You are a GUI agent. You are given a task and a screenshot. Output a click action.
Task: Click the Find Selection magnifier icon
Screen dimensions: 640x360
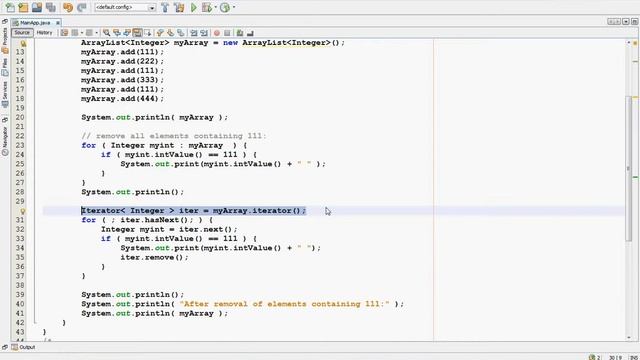pyautogui.click(x=106, y=33)
